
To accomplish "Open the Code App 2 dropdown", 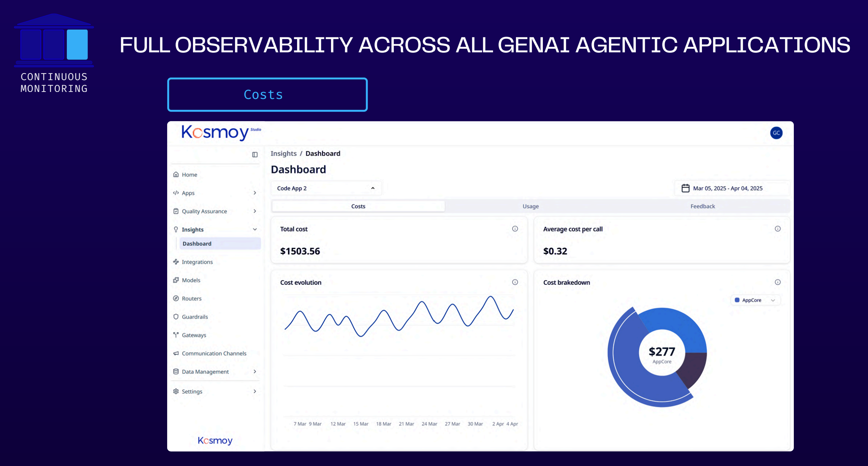I will click(x=326, y=188).
